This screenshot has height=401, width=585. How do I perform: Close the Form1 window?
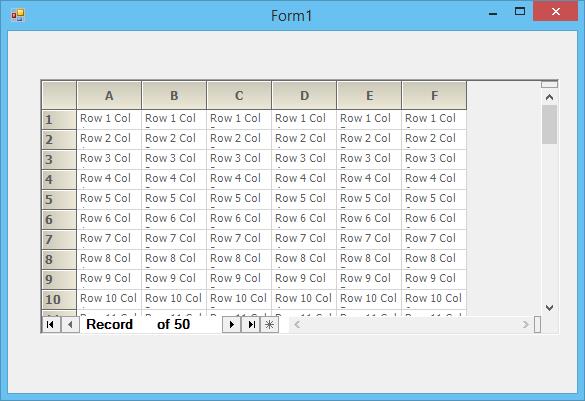556,12
